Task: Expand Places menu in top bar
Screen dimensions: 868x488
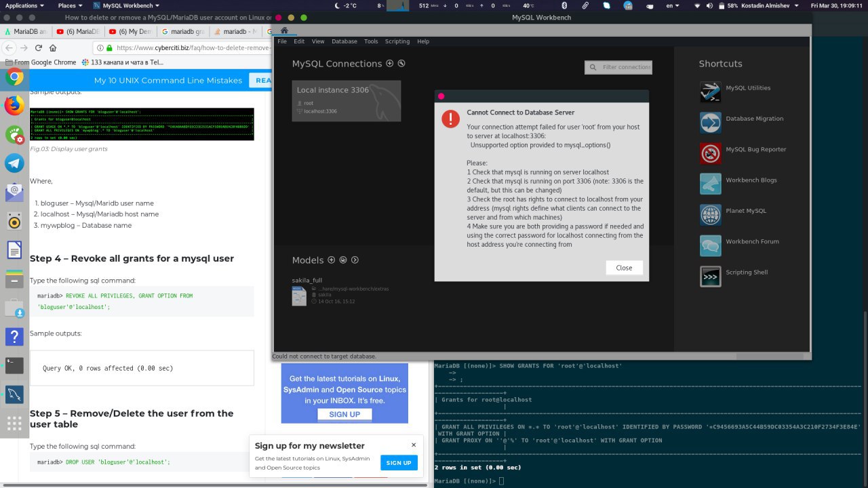Action: point(70,5)
